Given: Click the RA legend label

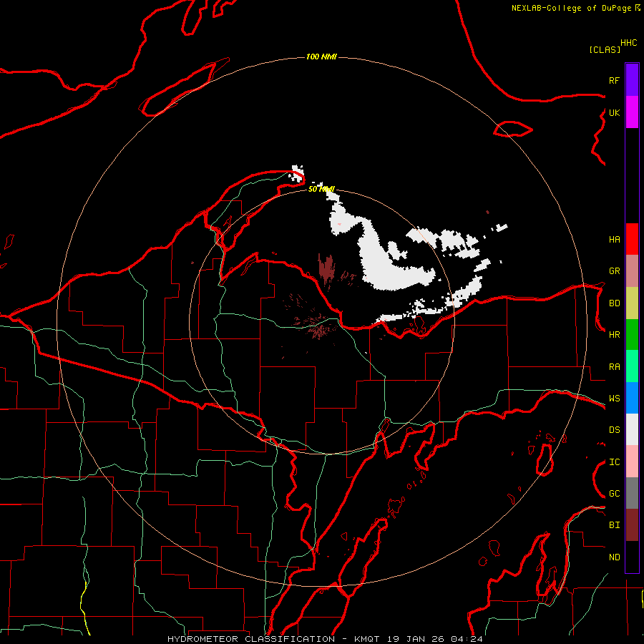Looking at the screenshot, I should pyautogui.click(x=615, y=367).
